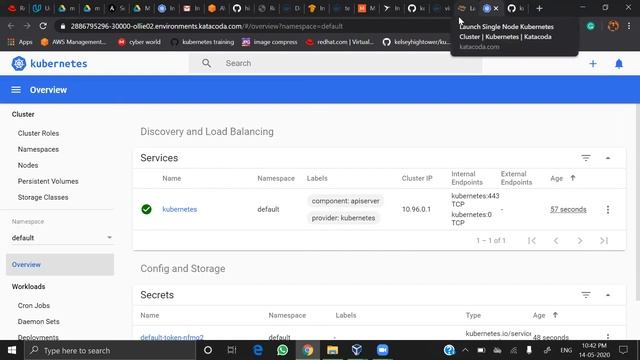Open actions menu for kubernetes service
The height and width of the screenshot is (360, 640).
click(608, 209)
